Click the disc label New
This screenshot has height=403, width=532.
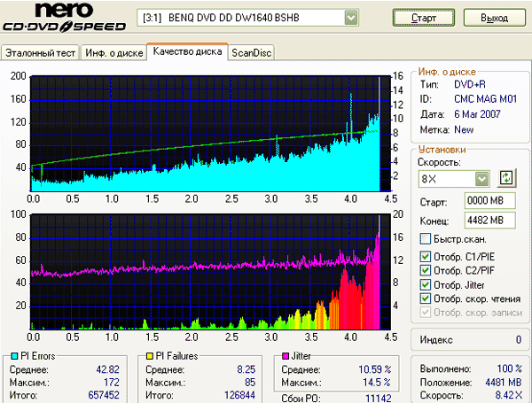464,129
